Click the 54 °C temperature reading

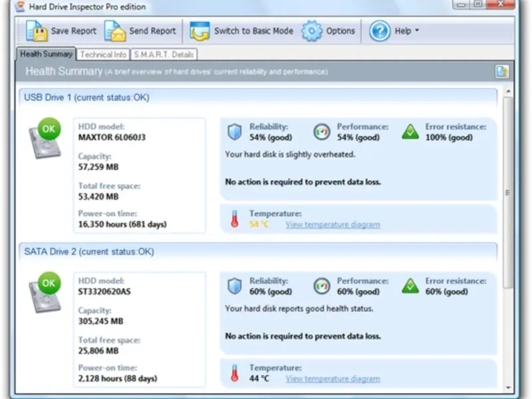click(x=259, y=224)
